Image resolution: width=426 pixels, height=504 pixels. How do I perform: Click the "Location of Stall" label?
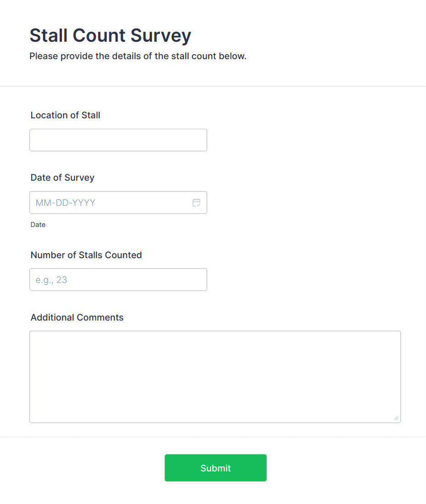(66, 116)
